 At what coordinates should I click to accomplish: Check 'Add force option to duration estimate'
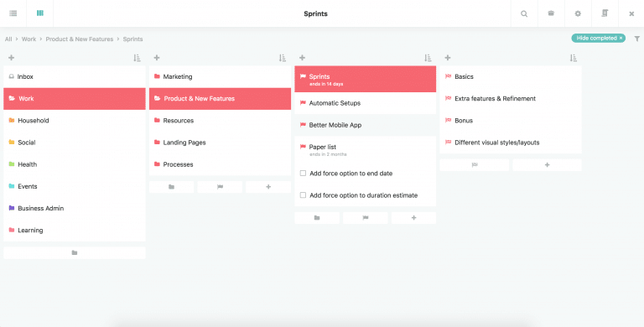(x=303, y=195)
